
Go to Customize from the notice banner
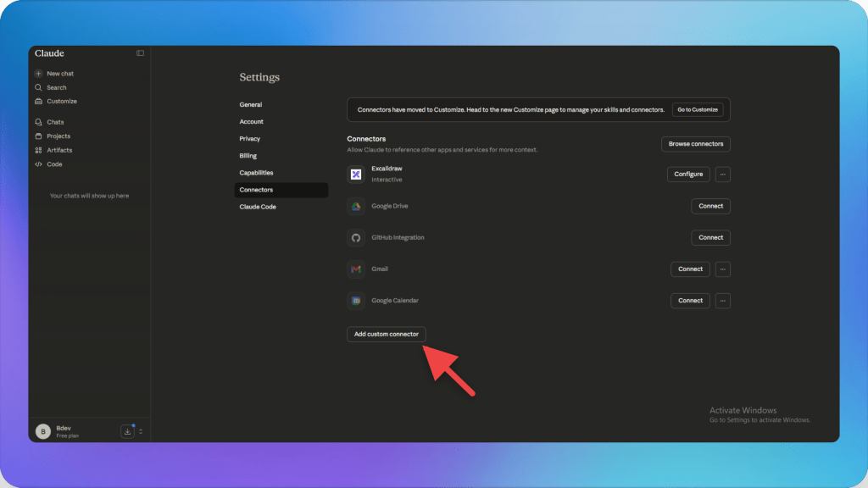tap(698, 109)
